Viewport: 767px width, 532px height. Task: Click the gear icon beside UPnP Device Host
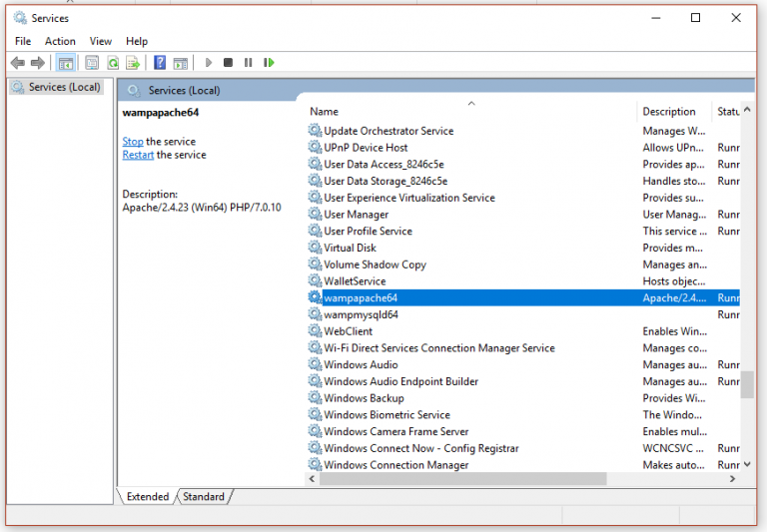315,147
